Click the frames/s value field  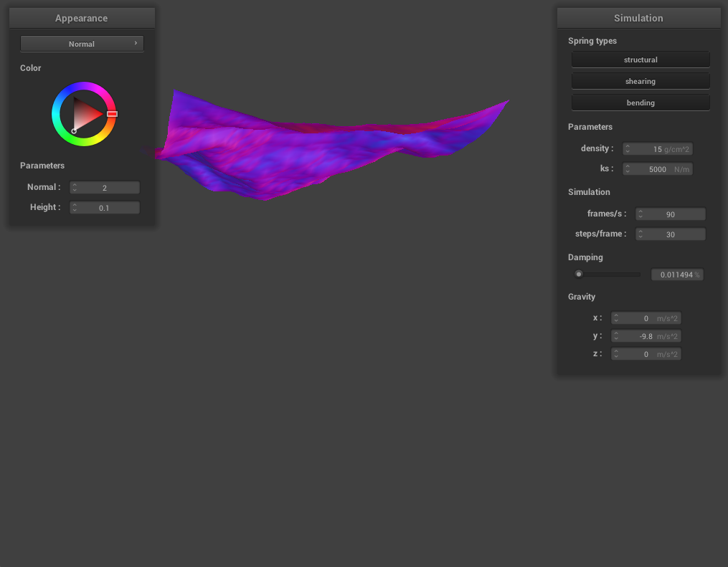pos(671,214)
